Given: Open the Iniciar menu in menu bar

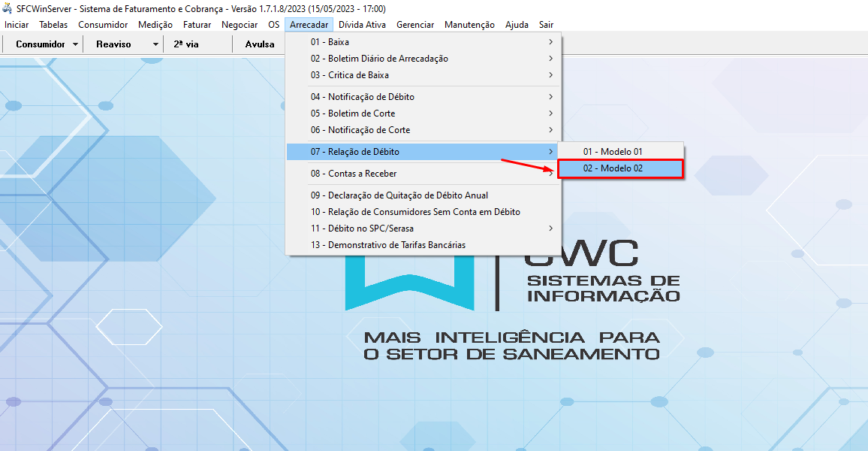Looking at the screenshot, I should pyautogui.click(x=17, y=25).
